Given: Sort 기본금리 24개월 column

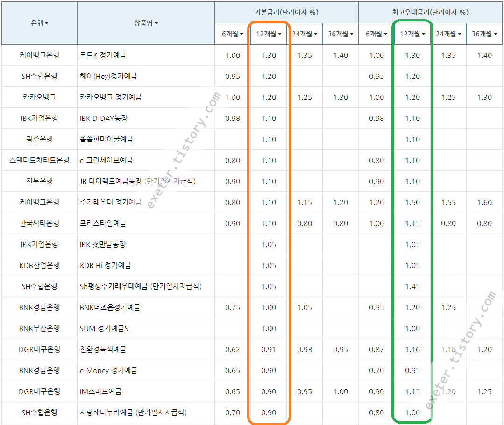Looking at the screenshot, I should [x=305, y=34].
